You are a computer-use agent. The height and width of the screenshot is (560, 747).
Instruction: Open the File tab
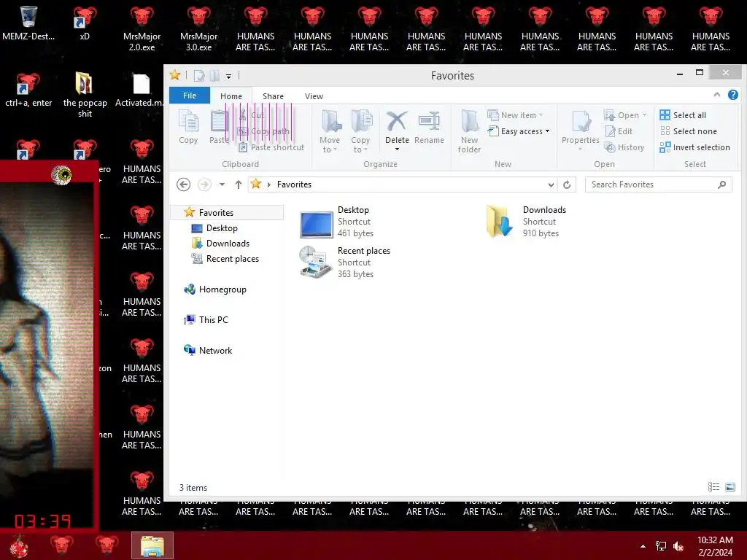click(x=190, y=96)
